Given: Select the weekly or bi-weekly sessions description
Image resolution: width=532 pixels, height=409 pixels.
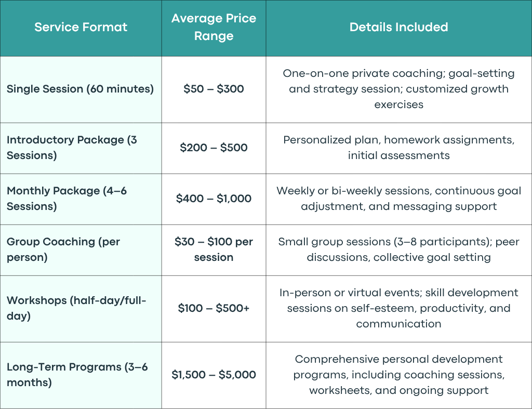Looking at the screenshot, I should pos(398,199).
